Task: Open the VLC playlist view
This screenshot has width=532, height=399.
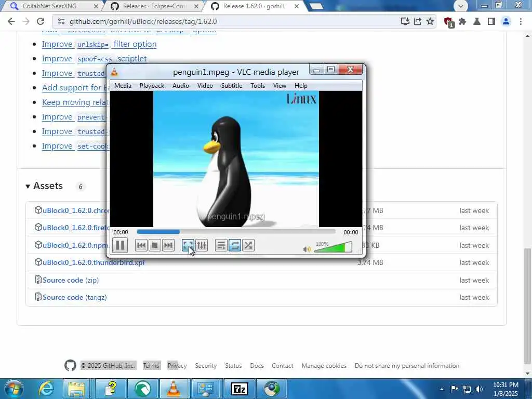Action: tap(221, 245)
